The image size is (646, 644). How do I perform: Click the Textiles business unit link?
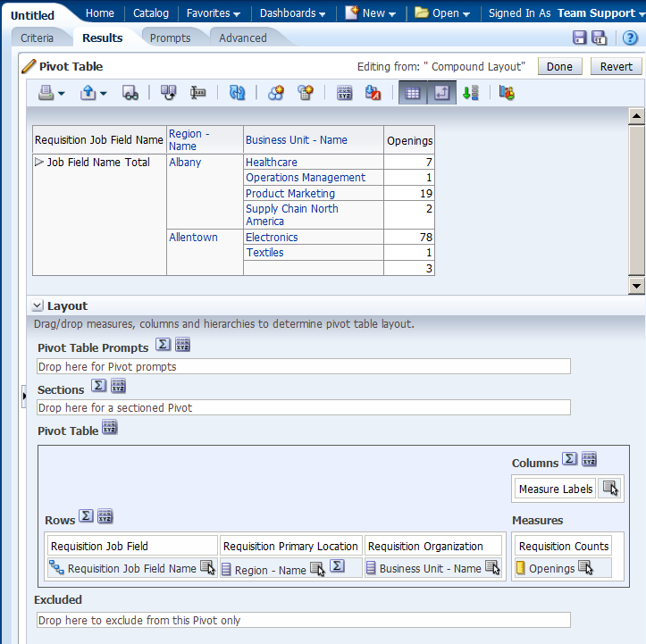264,253
